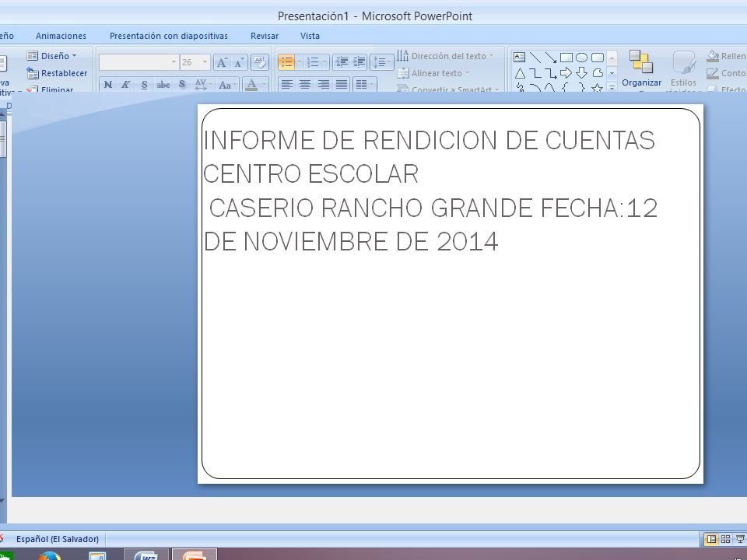This screenshot has height=560, width=747.
Task: Open the font size dropdown showing 26
Action: coord(195,62)
